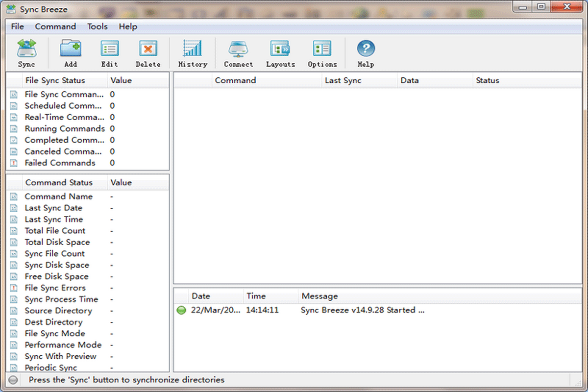588x392 pixels.
Task: Click the Running Commands row icon
Action: [x=14, y=129]
